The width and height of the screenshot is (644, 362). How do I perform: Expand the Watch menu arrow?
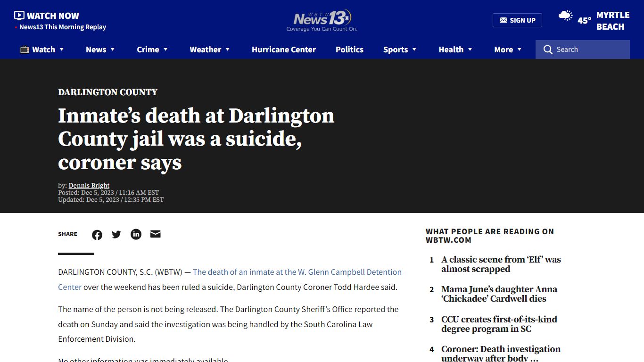(x=61, y=49)
